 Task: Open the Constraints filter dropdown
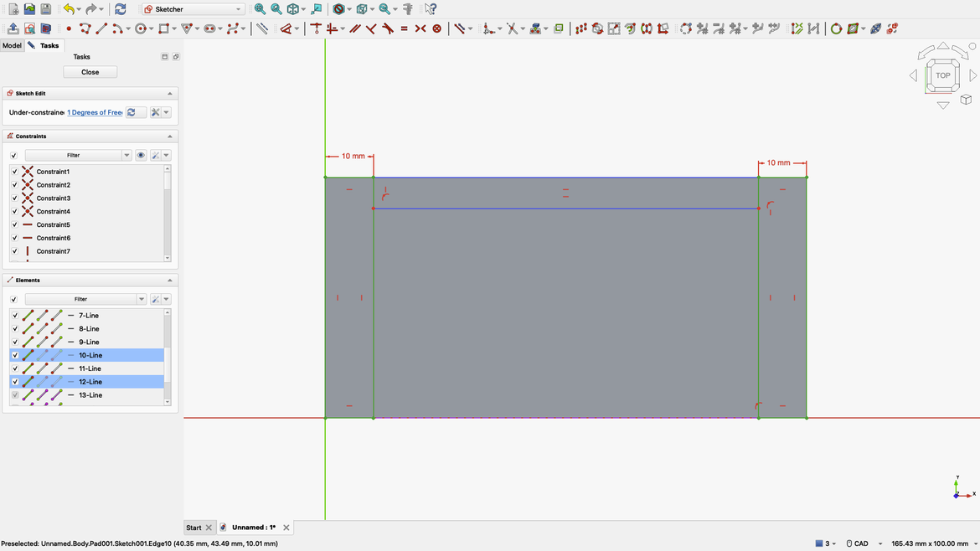126,155
